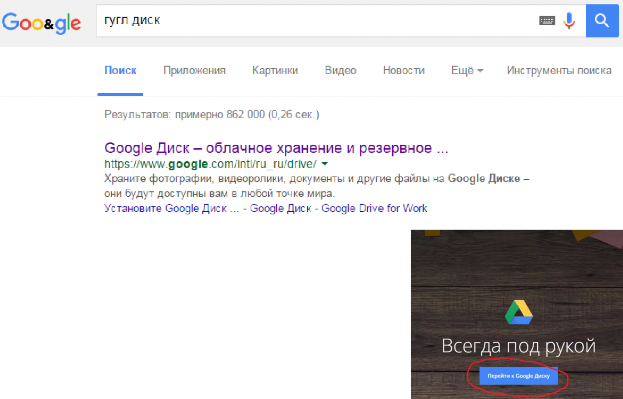Switch to the Приложения tab
This screenshot has height=399, width=623.
194,70
